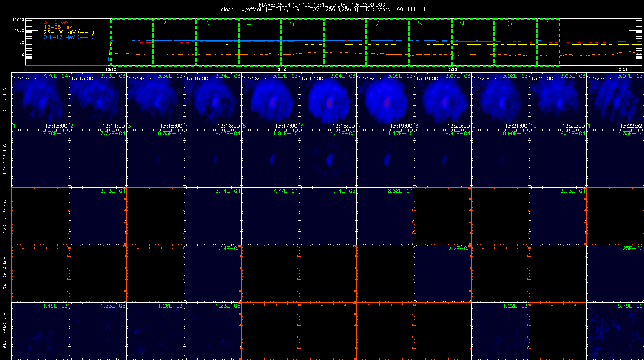Click the '13:24' tick on the time axis
This screenshot has width=644, height=360.
(622, 69)
